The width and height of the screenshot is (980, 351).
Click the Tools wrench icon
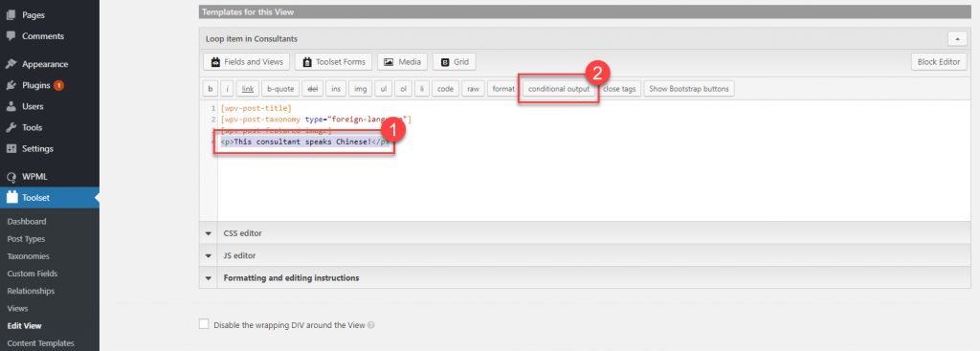click(11, 127)
